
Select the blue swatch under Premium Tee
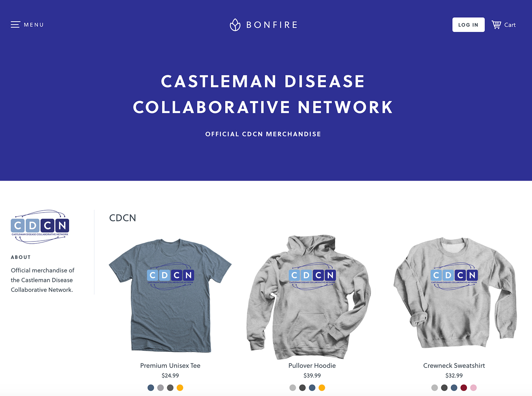pos(151,388)
